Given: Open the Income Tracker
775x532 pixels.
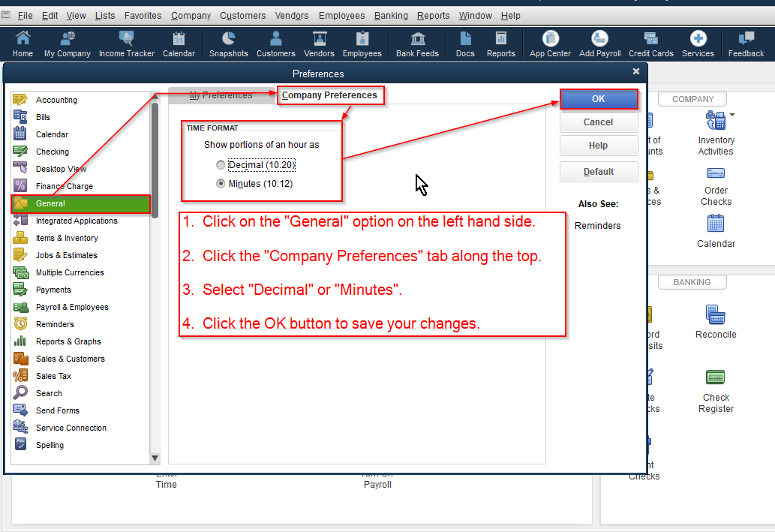Looking at the screenshot, I should coord(126,43).
